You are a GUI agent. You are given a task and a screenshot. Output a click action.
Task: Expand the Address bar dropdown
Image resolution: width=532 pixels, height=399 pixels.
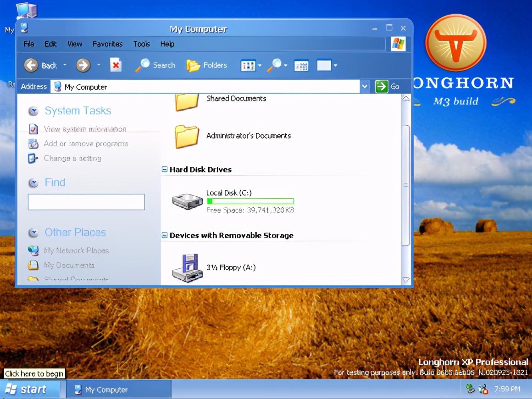click(365, 87)
